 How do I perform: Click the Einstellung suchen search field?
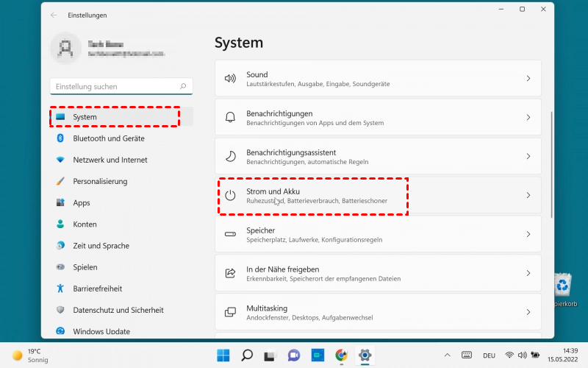click(x=121, y=86)
